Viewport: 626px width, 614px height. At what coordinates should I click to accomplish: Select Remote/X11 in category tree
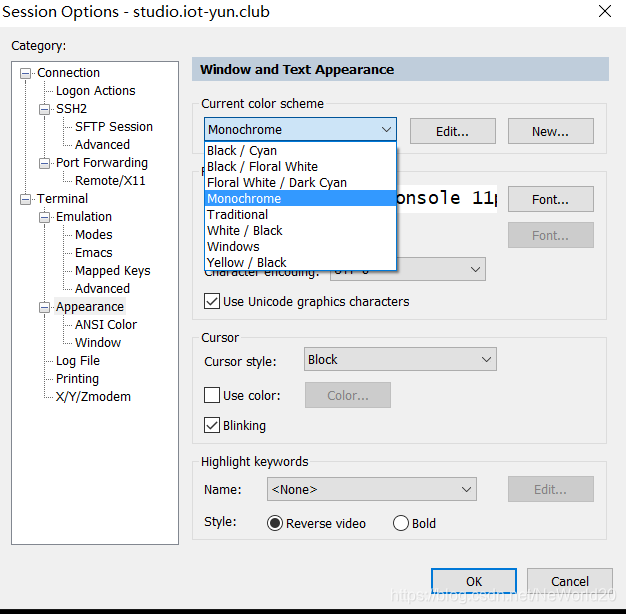click(x=110, y=180)
